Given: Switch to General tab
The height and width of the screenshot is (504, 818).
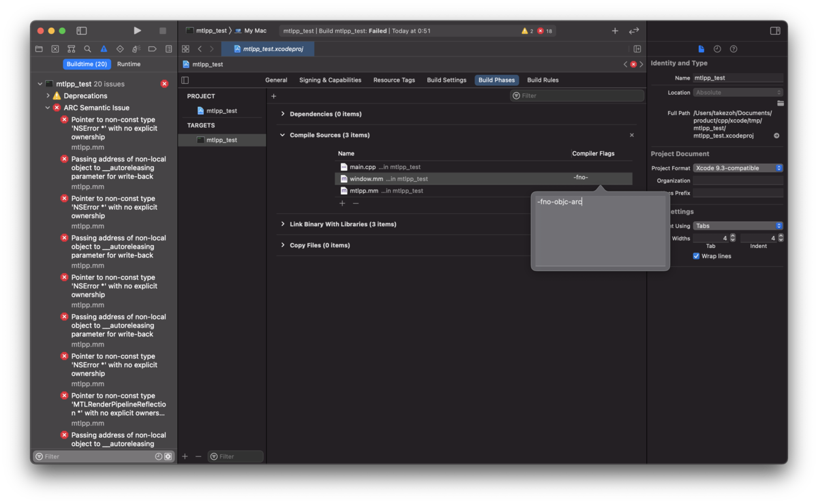Looking at the screenshot, I should 276,80.
